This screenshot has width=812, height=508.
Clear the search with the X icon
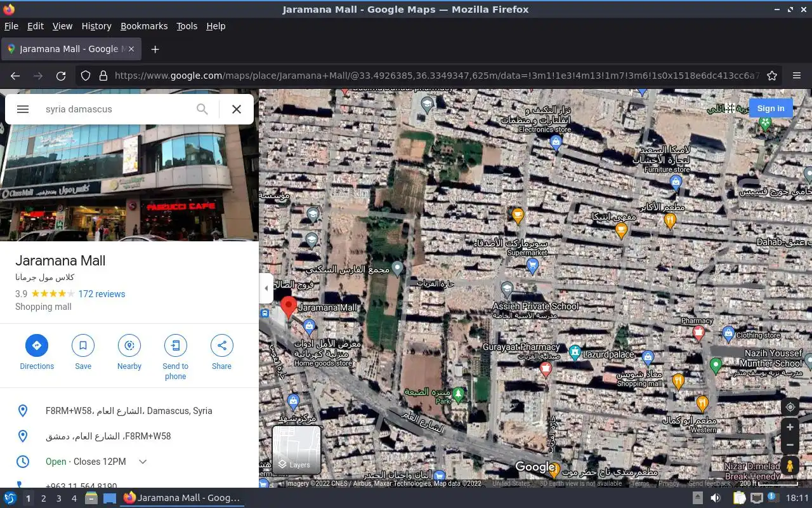[x=237, y=109]
